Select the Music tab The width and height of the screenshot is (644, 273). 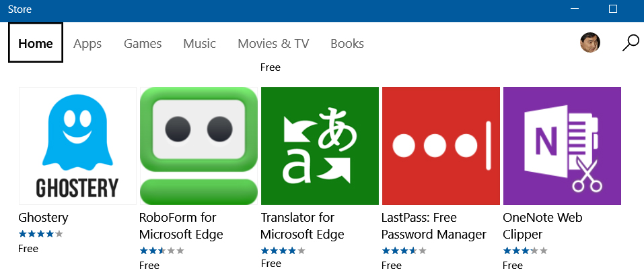tap(199, 44)
